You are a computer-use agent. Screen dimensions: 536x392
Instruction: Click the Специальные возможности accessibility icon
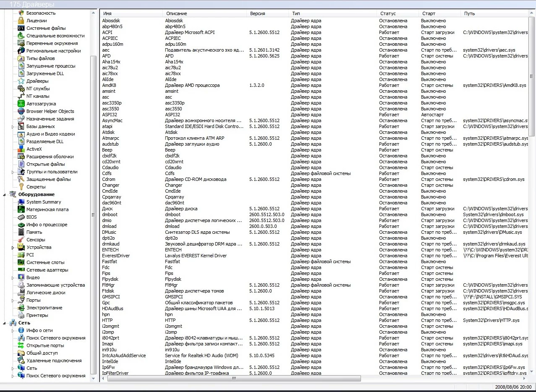click(21, 36)
